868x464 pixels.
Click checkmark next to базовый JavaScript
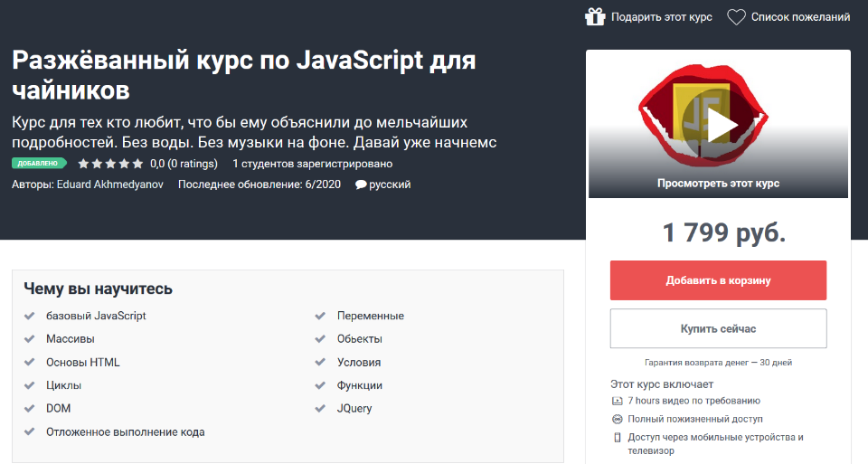coord(30,317)
